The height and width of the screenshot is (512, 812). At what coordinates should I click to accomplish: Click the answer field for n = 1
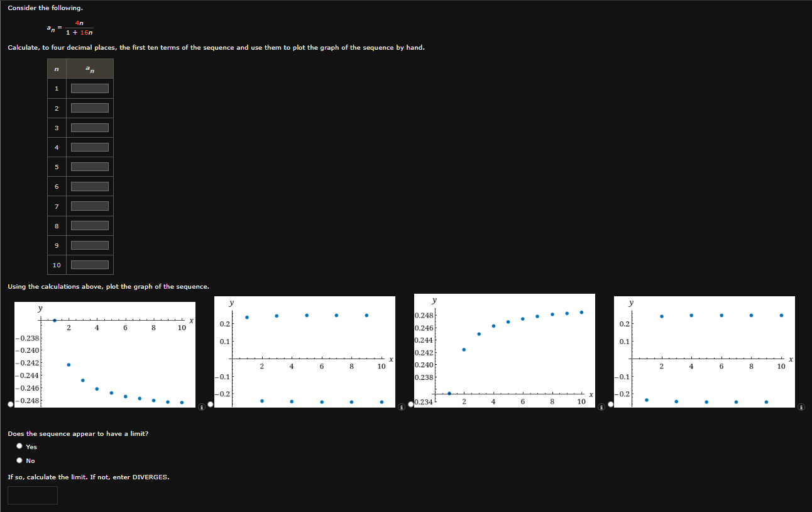coord(89,88)
